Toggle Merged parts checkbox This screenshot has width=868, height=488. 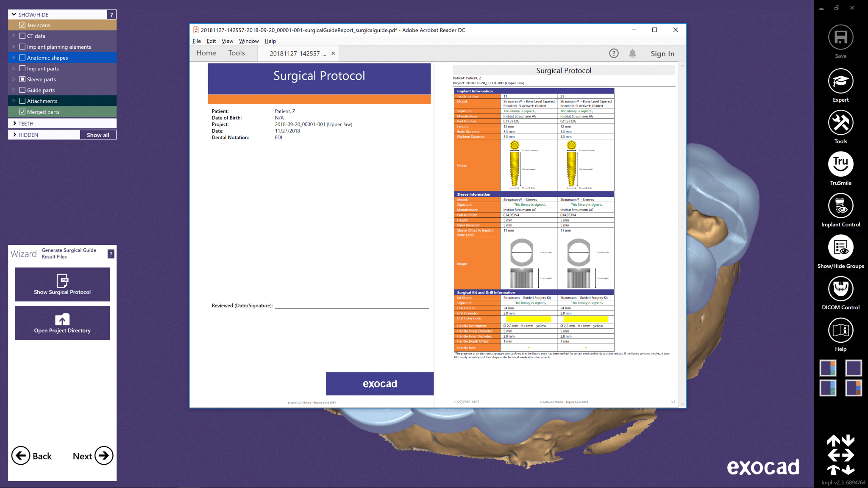pyautogui.click(x=22, y=111)
